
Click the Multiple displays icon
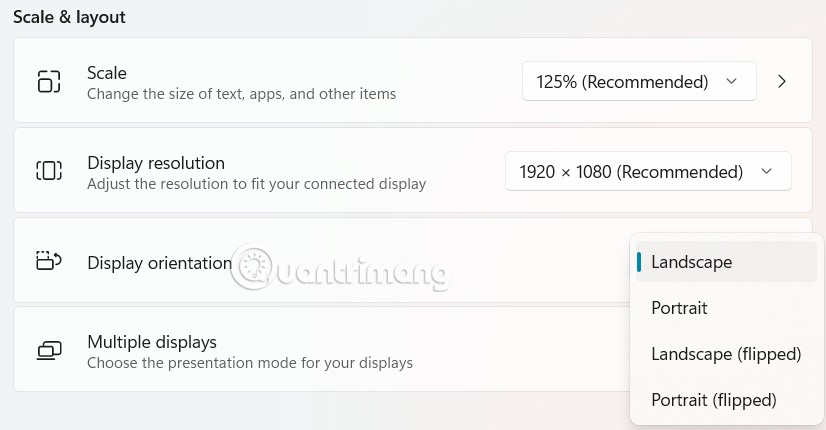click(x=49, y=350)
